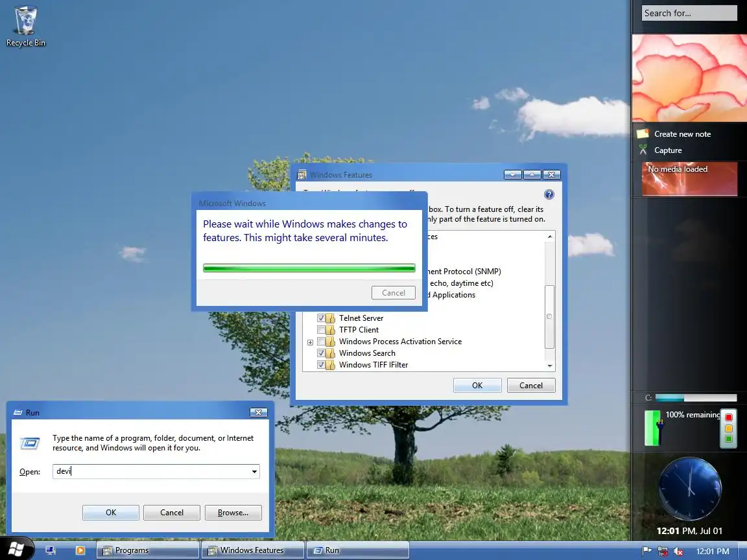747x560 pixels.
Task: Launch the media player quick launch icon
Action: (80, 550)
